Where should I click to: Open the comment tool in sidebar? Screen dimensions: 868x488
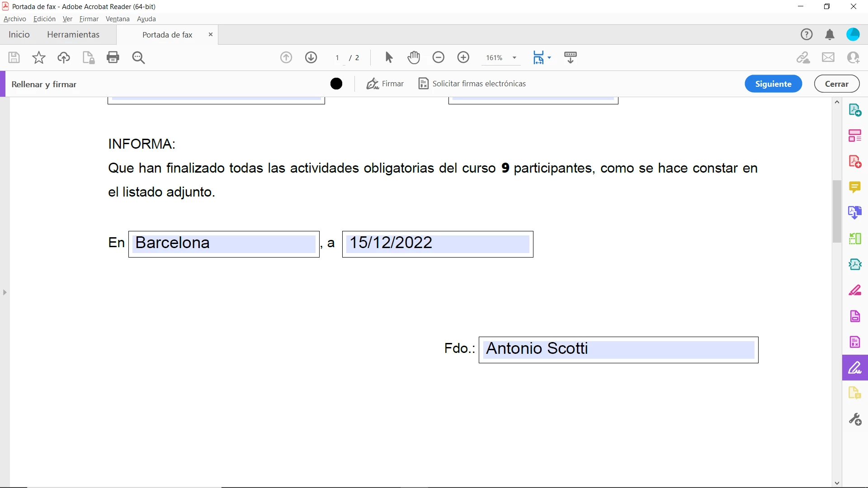click(x=854, y=187)
